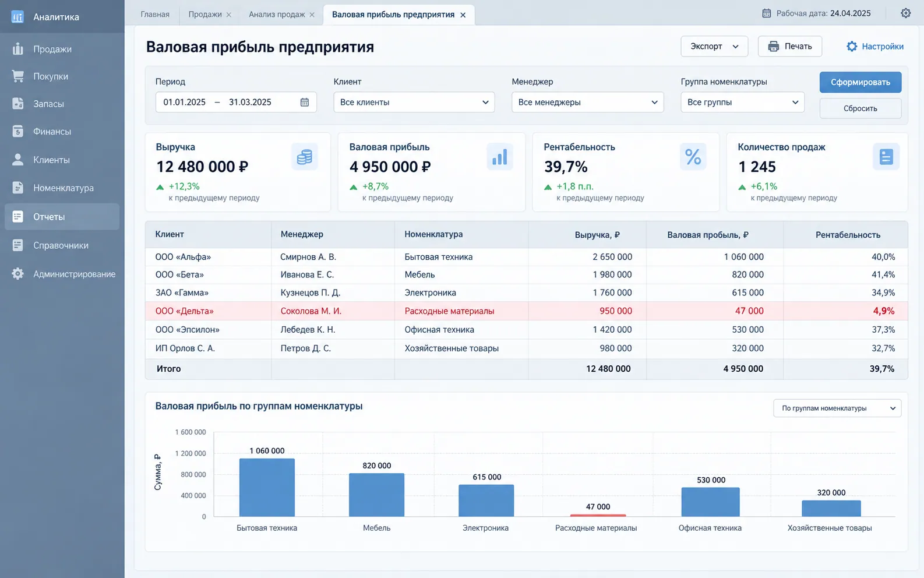
Task: Click the Аналитика logo icon
Action: (17, 17)
